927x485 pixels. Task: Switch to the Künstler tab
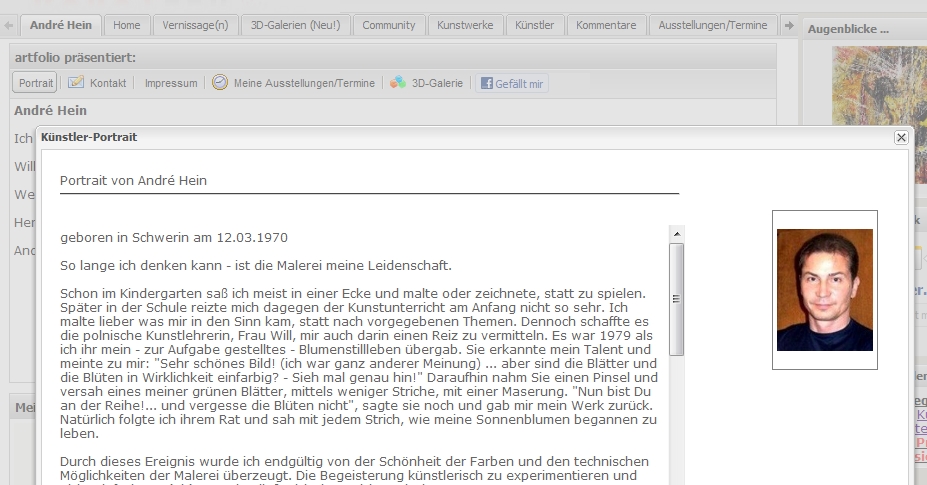(534, 25)
